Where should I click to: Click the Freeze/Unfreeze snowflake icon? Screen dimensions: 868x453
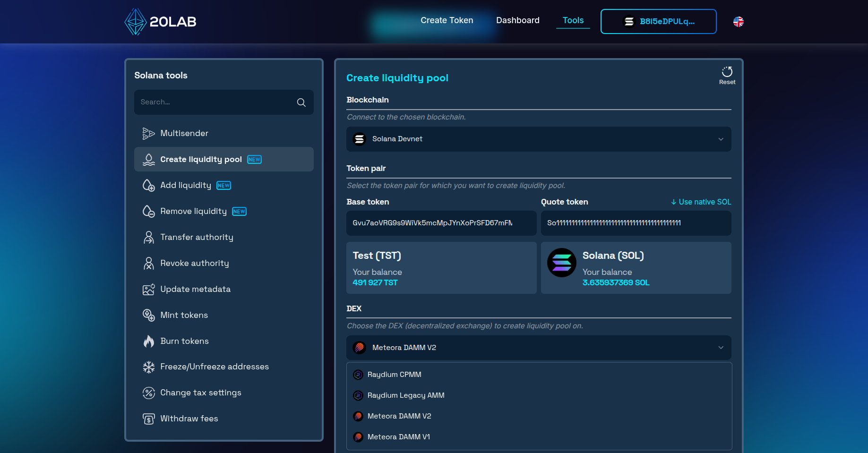(x=149, y=367)
